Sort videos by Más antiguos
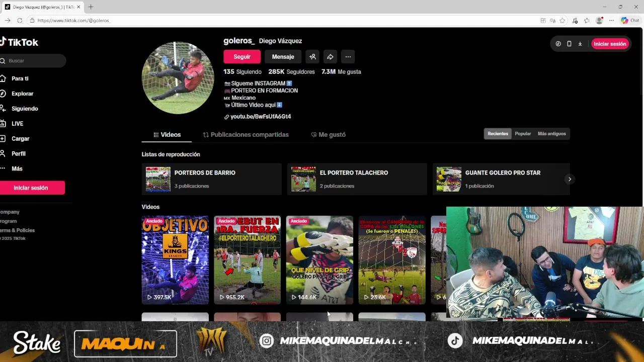The height and width of the screenshot is (362, 644). [x=551, y=134]
